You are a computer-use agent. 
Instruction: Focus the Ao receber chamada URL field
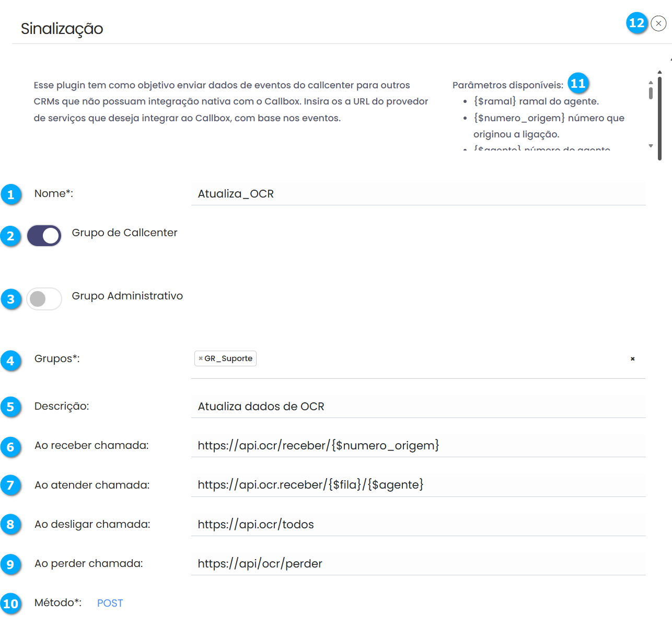point(418,446)
